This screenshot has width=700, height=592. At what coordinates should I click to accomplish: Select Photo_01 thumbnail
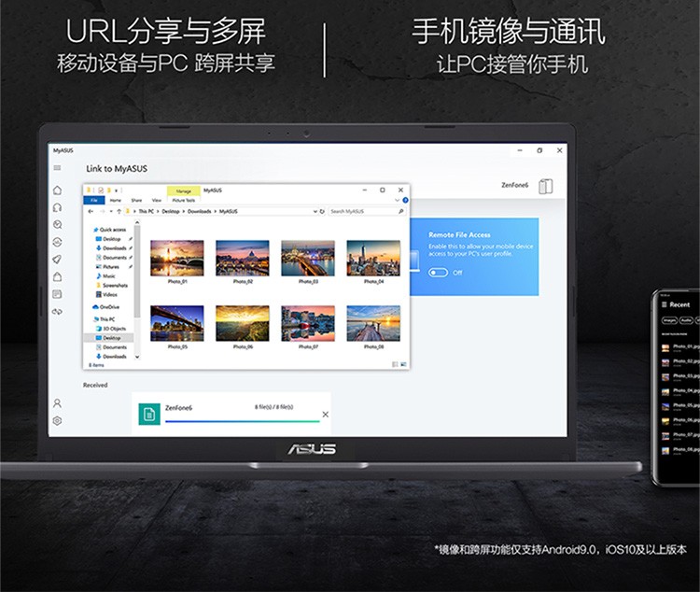[177, 258]
